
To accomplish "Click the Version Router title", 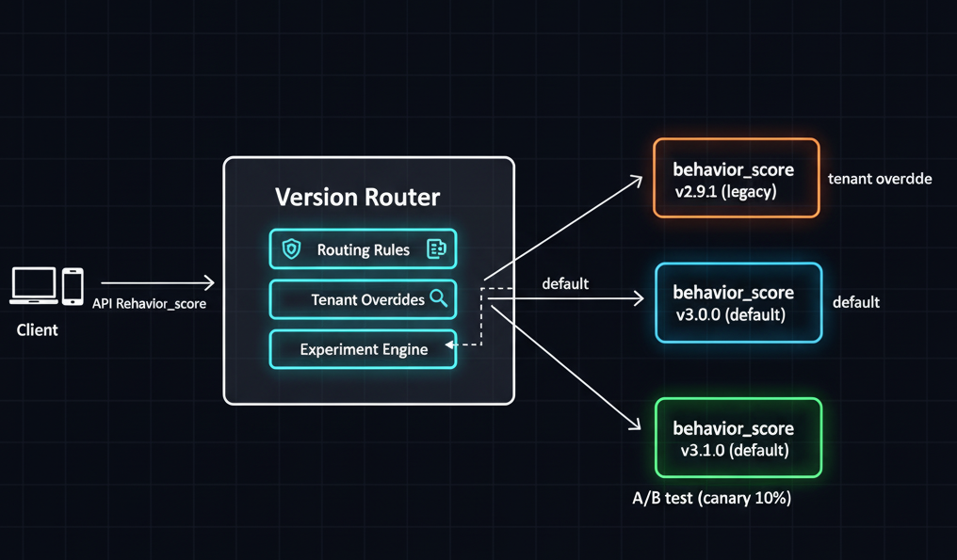I will click(357, 197).
